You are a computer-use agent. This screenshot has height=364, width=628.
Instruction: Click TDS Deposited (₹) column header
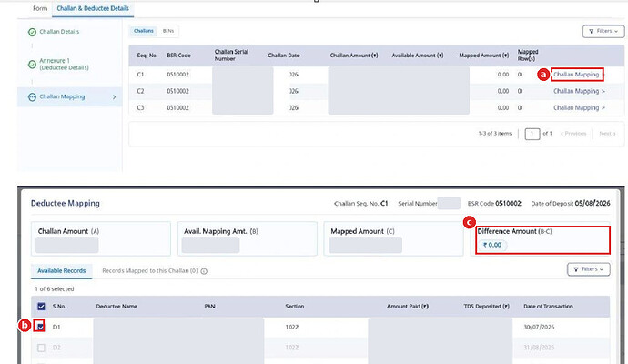tap(487, 307)
